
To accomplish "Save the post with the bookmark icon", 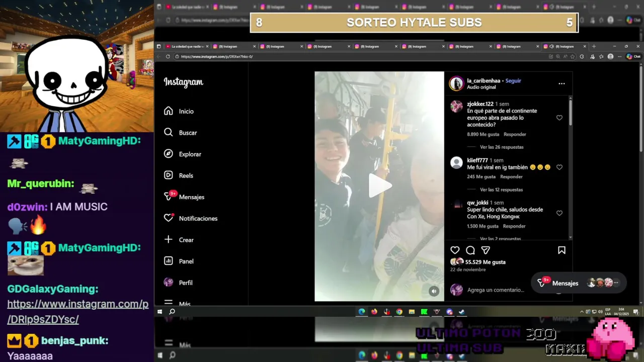I will (561, 250).
